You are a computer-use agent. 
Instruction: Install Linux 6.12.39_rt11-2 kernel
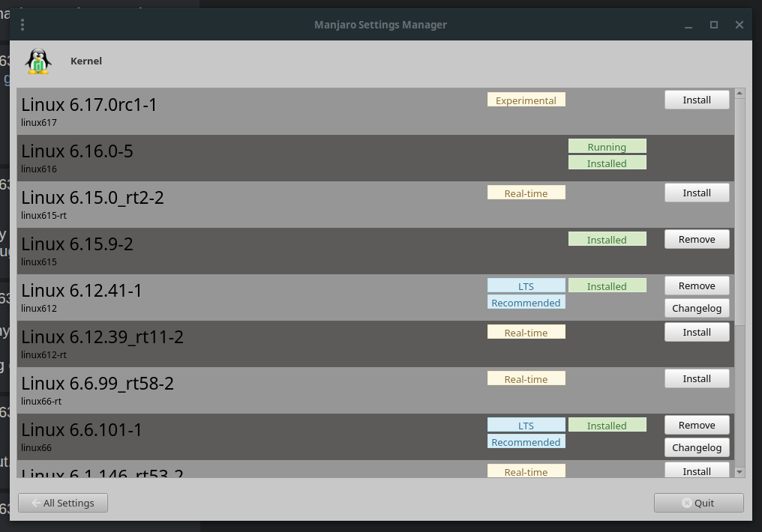(x=697, y=332)
